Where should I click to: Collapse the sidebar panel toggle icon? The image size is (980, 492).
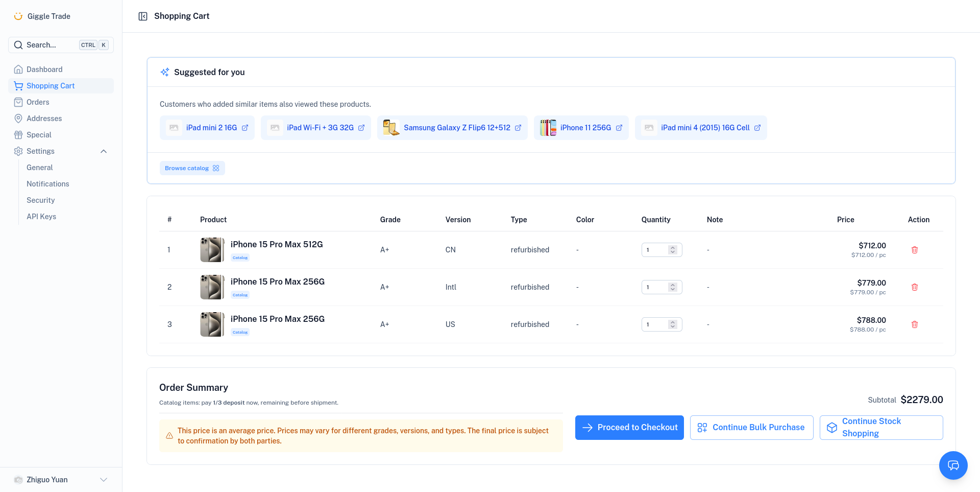click(143, 16)
